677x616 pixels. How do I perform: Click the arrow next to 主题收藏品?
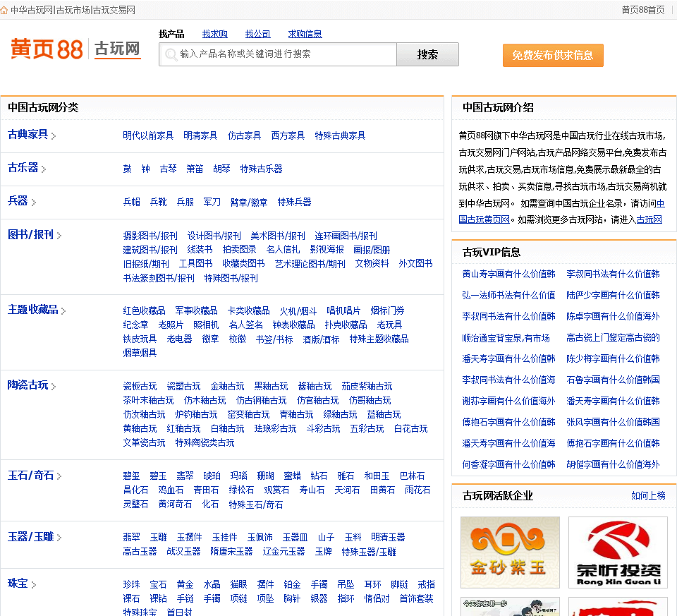pyautogui.click(x=63, y=311)
